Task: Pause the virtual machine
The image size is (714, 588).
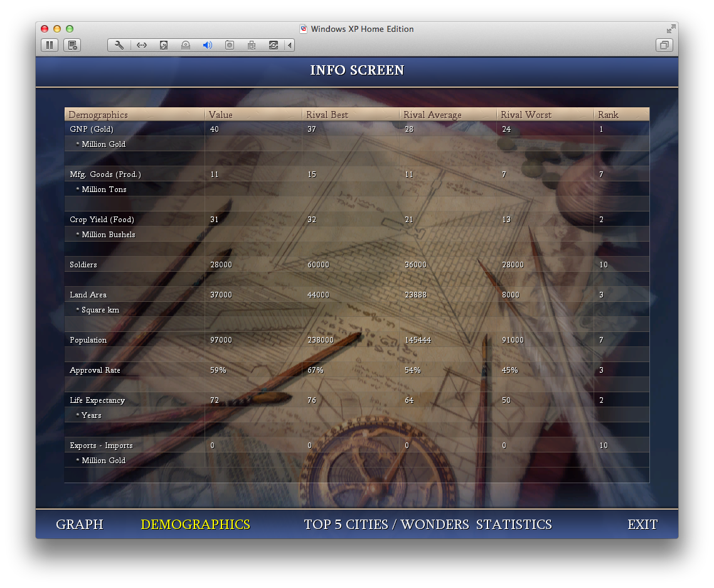Action: (50, 45)
